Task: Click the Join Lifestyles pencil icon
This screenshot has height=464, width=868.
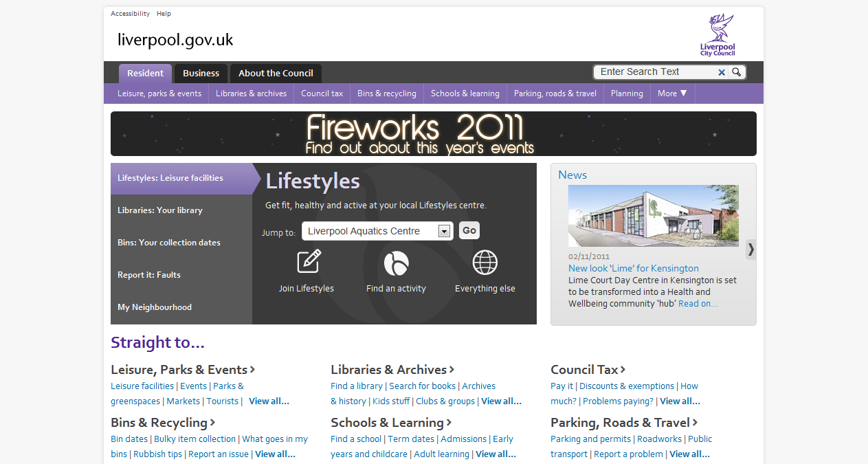Action: click(x=309, y=262)
